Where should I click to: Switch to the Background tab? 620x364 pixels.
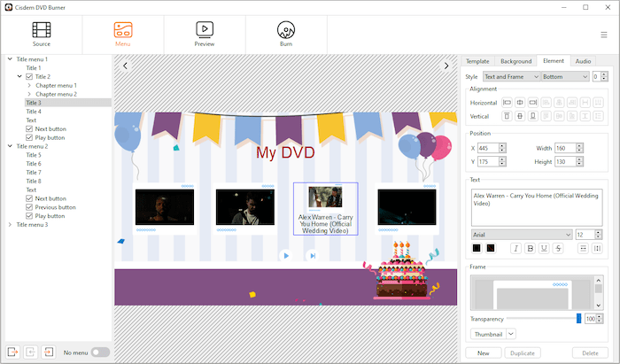(x=515, y=61)
